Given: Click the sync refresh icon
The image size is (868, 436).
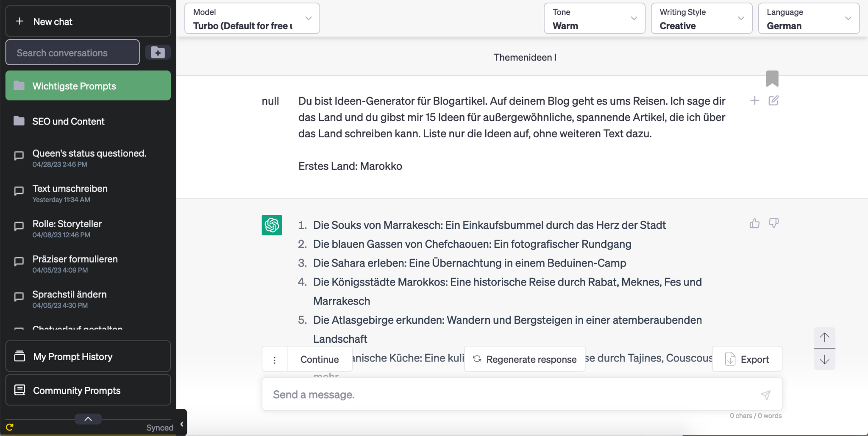Looking at the screenshot, I should click(10, 428).
